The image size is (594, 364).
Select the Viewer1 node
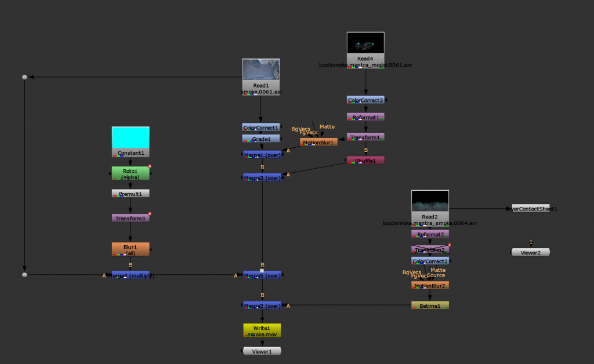tap(262, 351)
